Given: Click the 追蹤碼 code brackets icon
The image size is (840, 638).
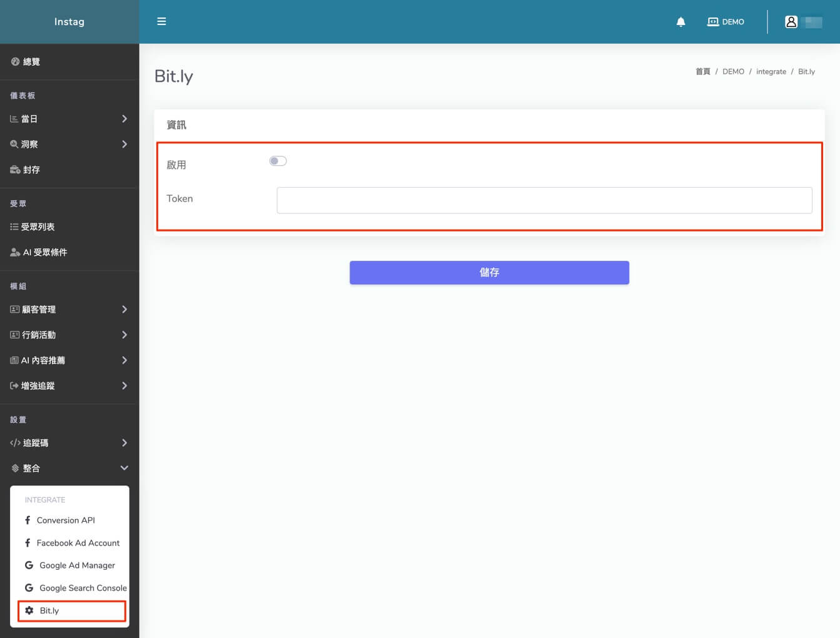Looking at the screenshot, I should (x=16, y=443).
